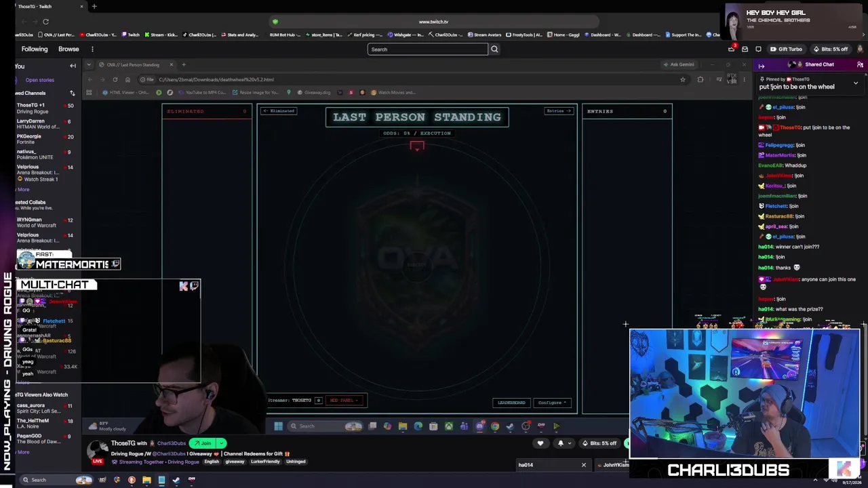Click the Ask Gemini button
868x488 pixels.
pos(679,64)
